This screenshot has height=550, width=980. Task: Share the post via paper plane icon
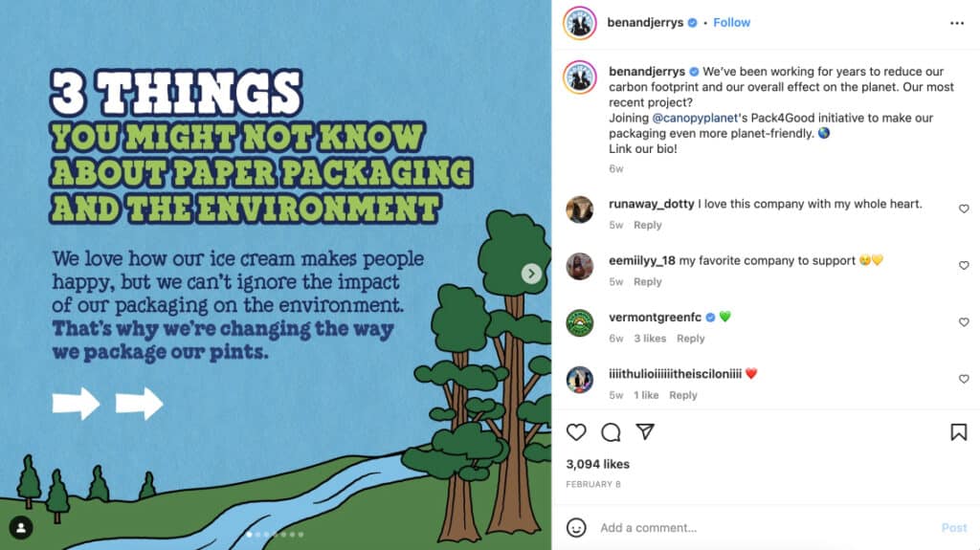pos(645,431)
